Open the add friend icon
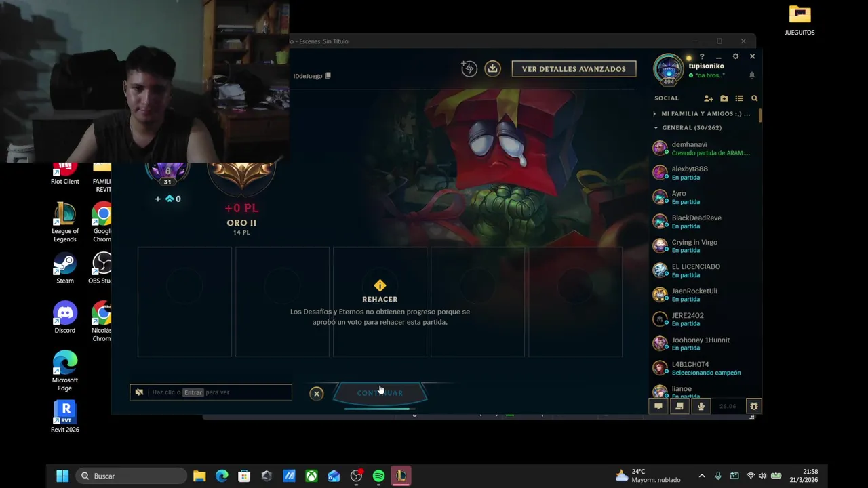Screen dimensions: 868x488 tap(709, 98)
